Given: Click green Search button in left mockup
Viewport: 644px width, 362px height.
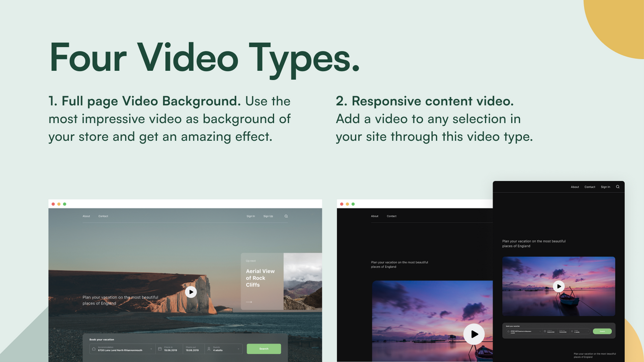Looking at the screenshot, I should [264, 349].
